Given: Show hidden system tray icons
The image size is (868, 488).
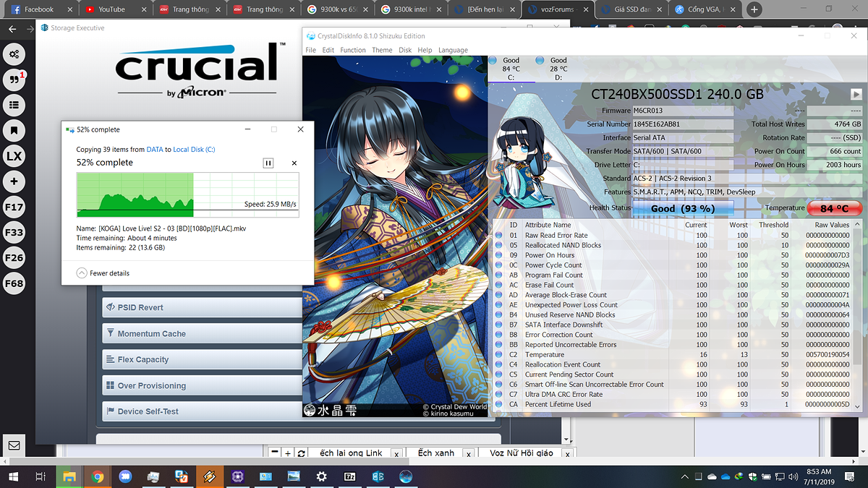Looking at the screenshot, I should (685, 476).
